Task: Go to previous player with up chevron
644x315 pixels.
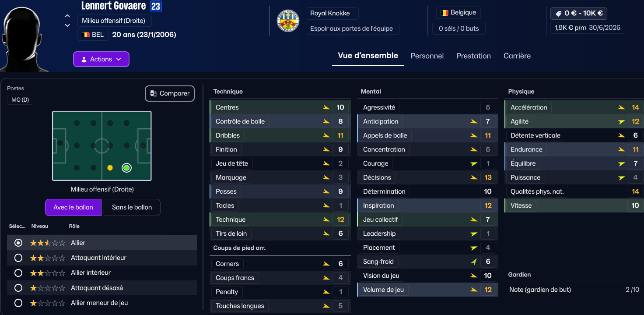Action: (67, 16)
